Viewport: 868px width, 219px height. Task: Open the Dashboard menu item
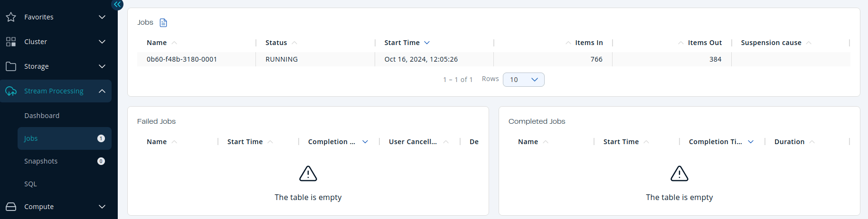pyautogui.click(x=42, y=116)
